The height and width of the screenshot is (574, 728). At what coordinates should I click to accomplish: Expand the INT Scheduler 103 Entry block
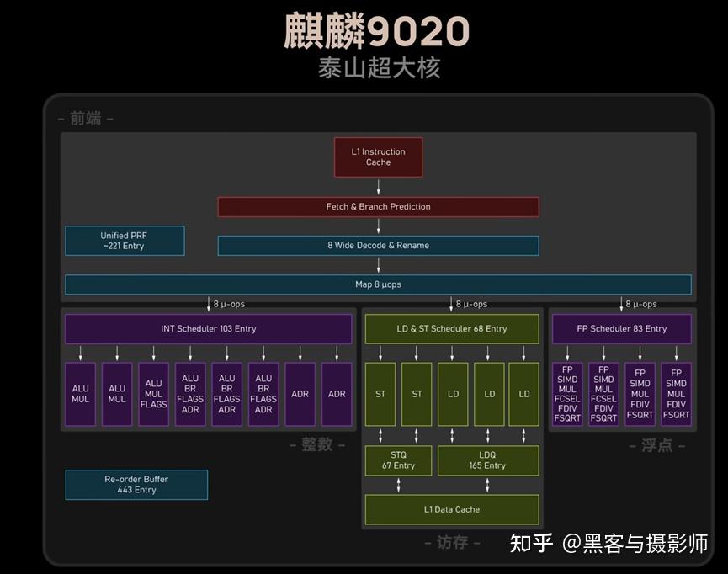208,328
